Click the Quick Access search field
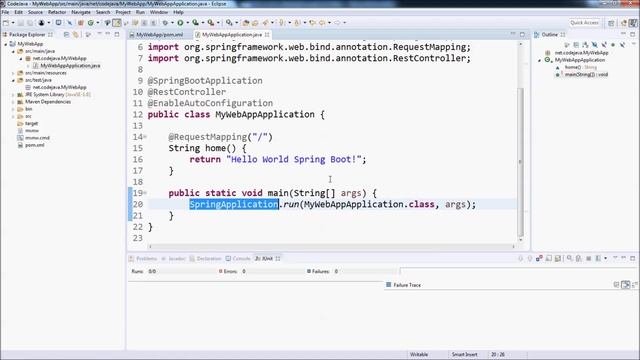Image resolution: width=640 pixels, height=360 pixels. coord(584,23)
